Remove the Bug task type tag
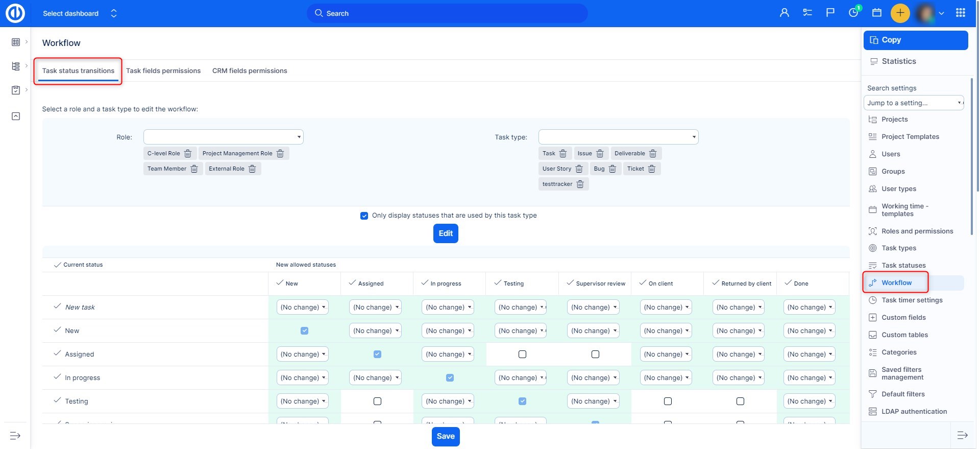The height and width of the screenshot is (449, 980). [x=612, y=169]
